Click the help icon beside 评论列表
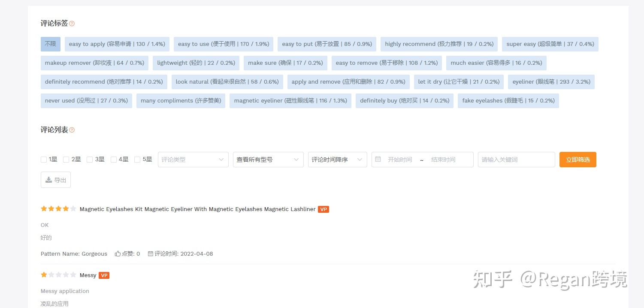 tap(72, 130)
